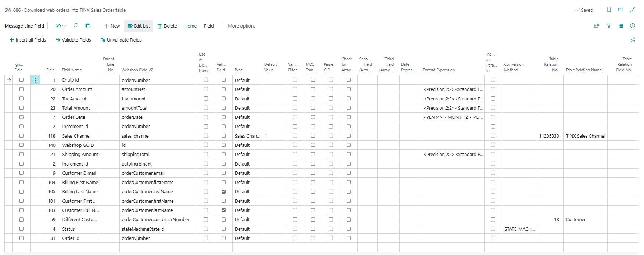Viewport: 644px width, 255px height.
Task: Open the Field menu tab
Action: tap(209, 26)
